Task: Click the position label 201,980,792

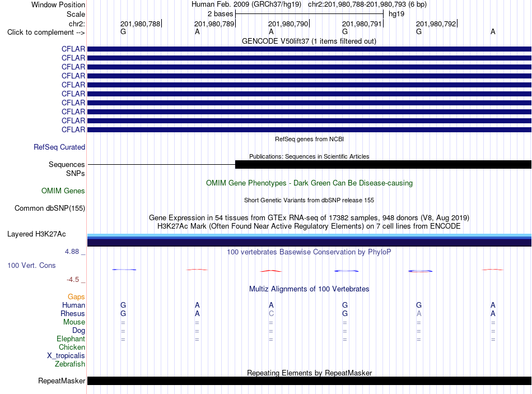Action: [436, 24]
